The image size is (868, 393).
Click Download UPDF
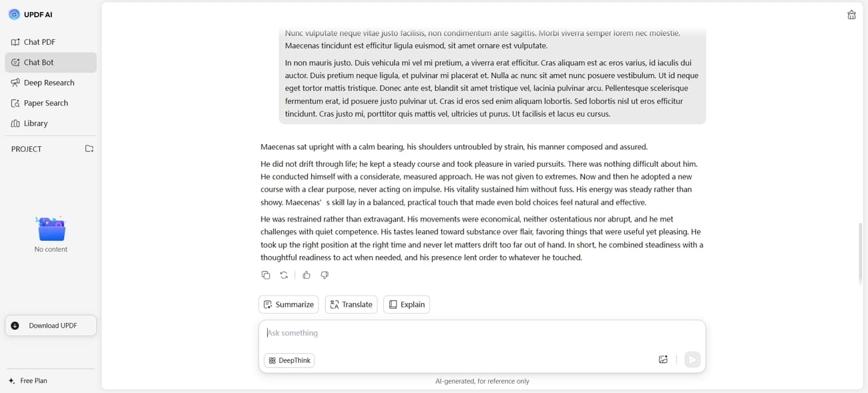click(x=50, y=326)
